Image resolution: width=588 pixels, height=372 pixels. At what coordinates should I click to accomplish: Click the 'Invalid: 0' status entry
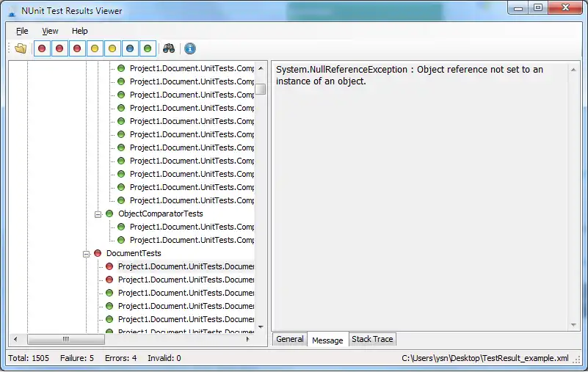click(x=164, y=358)
